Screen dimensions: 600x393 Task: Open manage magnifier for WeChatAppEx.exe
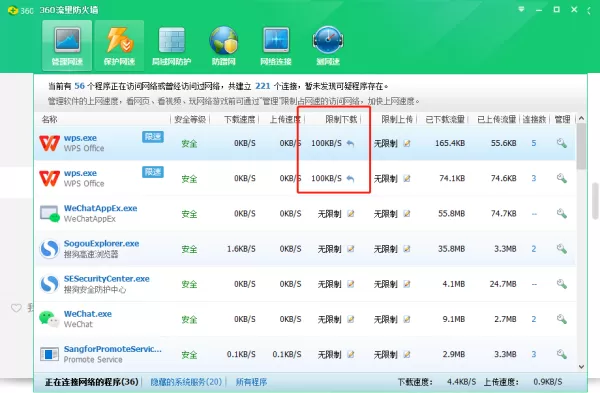pyautogui.click(x=562, y=214)
